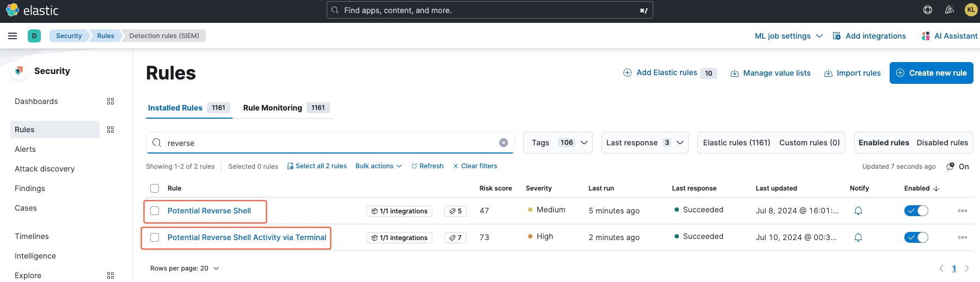980x282 pixels.
Task: Open Cases in the sidebar
Action: click(x=26, y=208)
